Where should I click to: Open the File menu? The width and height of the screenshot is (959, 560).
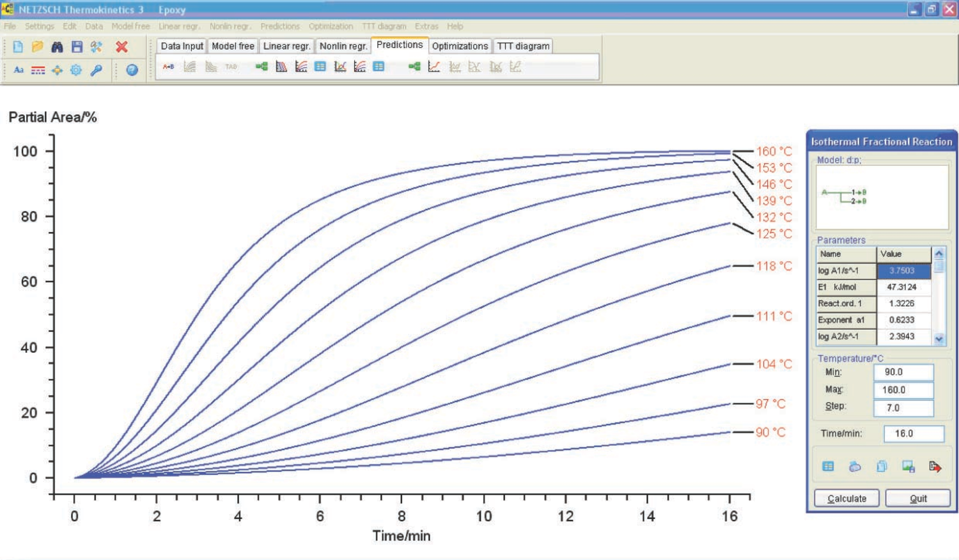10,26
